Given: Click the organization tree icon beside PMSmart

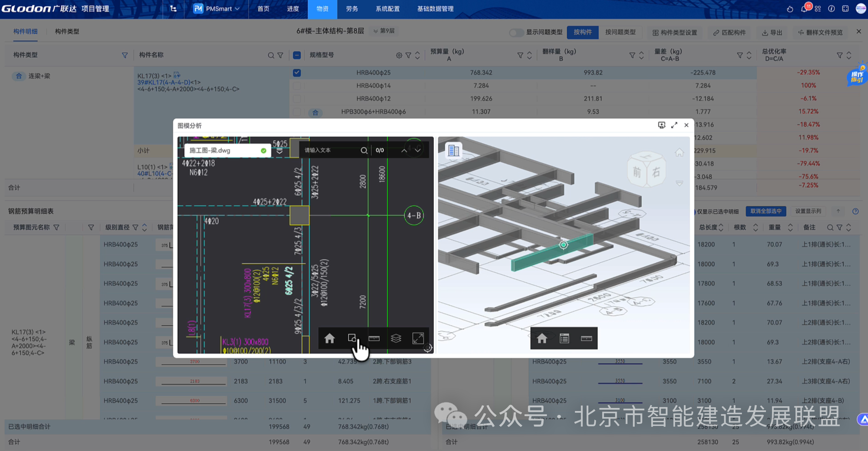Looking at the screenshot, I should [x=173, y=8].
